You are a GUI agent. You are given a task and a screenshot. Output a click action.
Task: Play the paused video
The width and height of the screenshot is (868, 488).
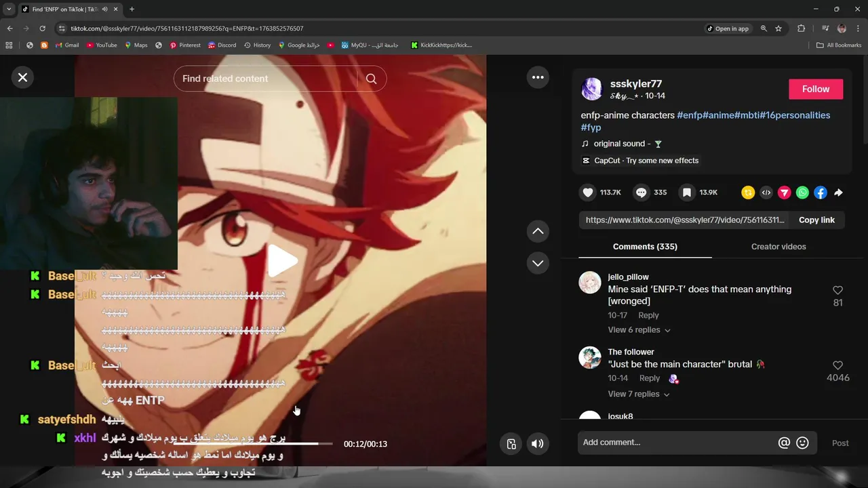(x=282, y=261)
